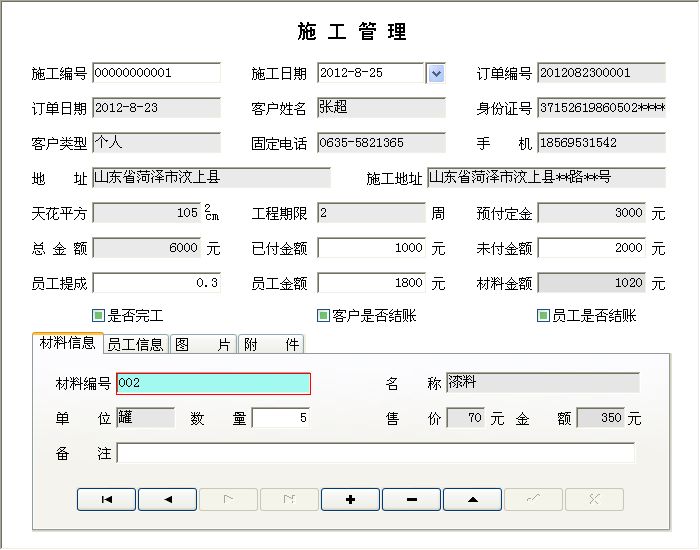This screenshot has width=700, height=550.
Task: Open the 附件 tab
Action: [271, 344]
